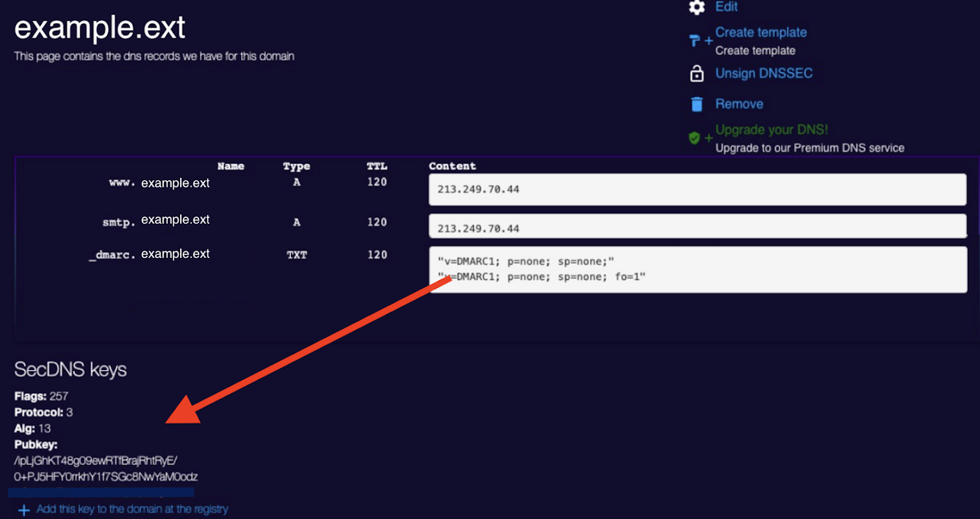The height and width of the screenshot is (519, 980).
Task: Click the _dmarc TXT content field
Action: pyautogui.click(x=698, y=270)
